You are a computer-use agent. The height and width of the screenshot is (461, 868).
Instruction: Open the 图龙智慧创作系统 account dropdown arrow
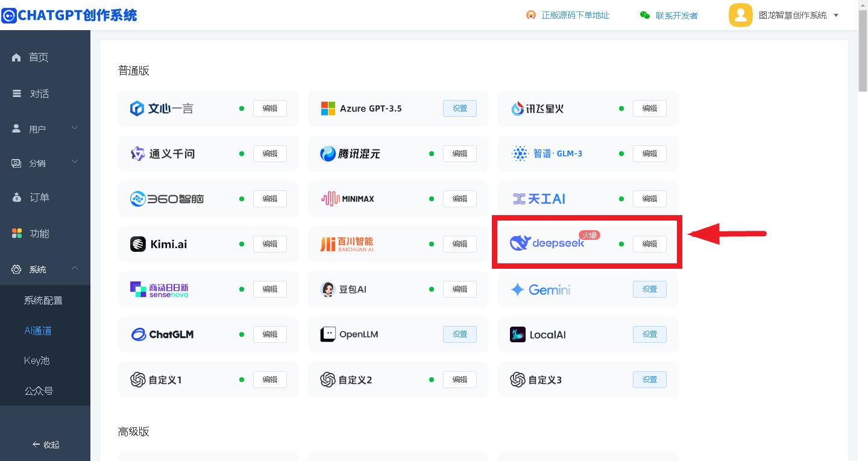click(x=836, y=16)
